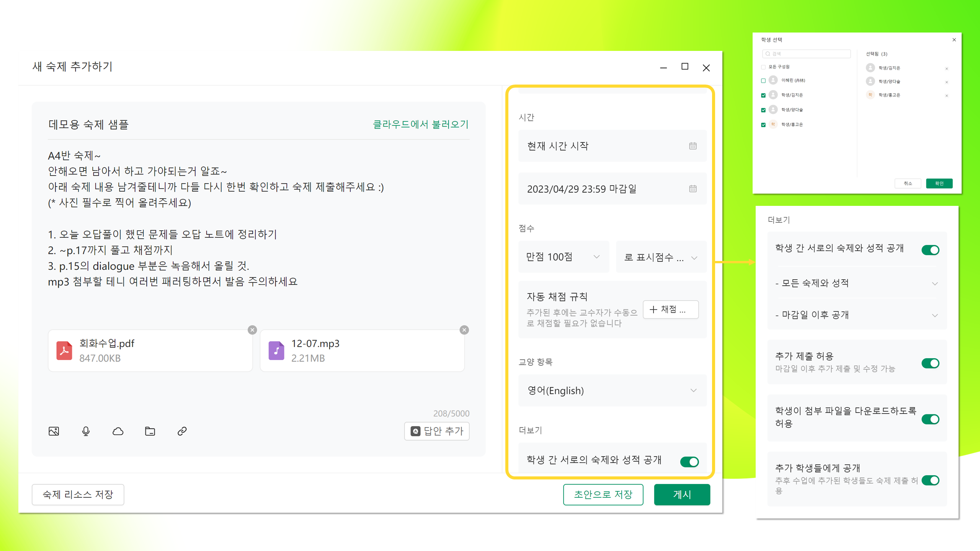This screenshot has width=980, height=551.
Task: Remove 학생/김지은 from the 선택됨 list
Action: [947, 68]
